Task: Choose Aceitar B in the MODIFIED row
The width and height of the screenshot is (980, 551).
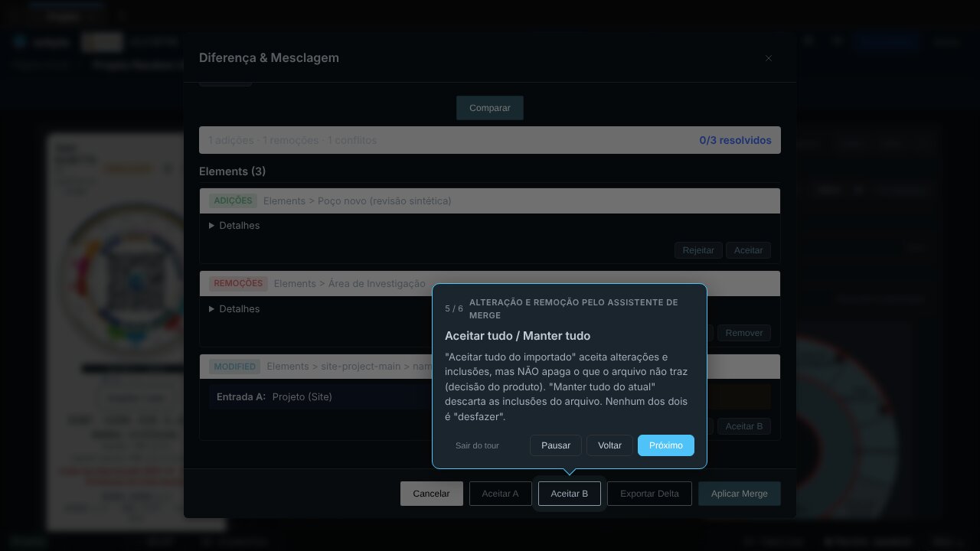Action: coord(744,426)
